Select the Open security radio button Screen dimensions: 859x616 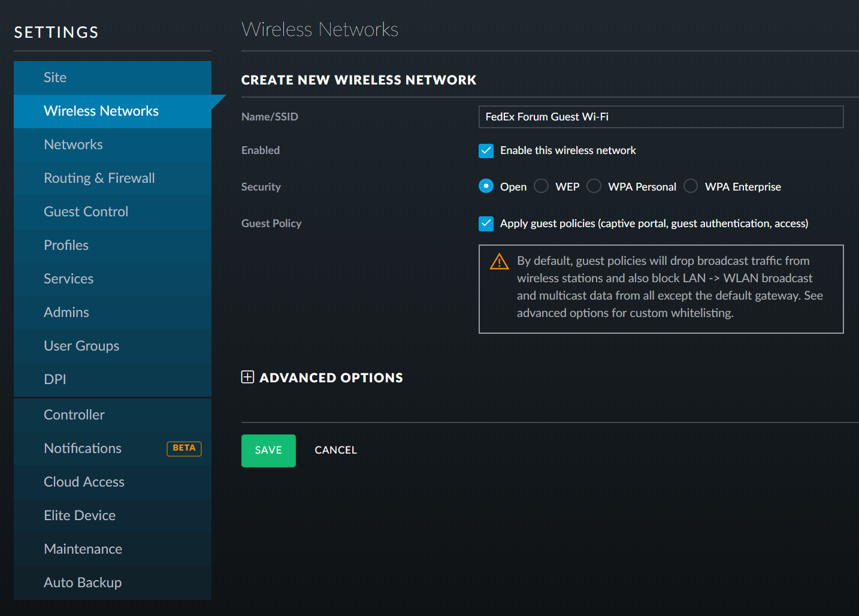tap(486, 186)
